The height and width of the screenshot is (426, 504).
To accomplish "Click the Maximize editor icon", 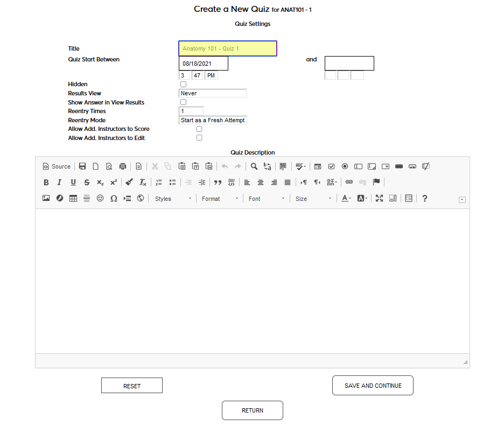I will [379, 198].
